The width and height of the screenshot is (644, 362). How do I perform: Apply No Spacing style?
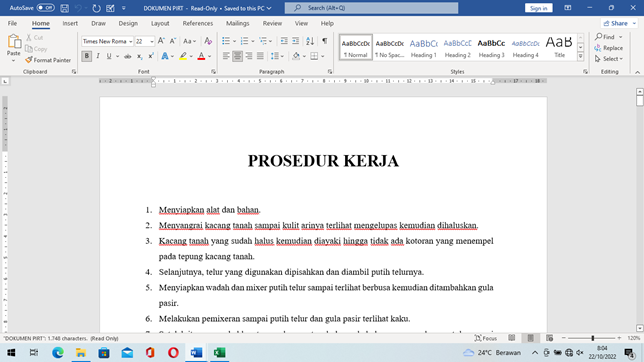tap(389, 47)
